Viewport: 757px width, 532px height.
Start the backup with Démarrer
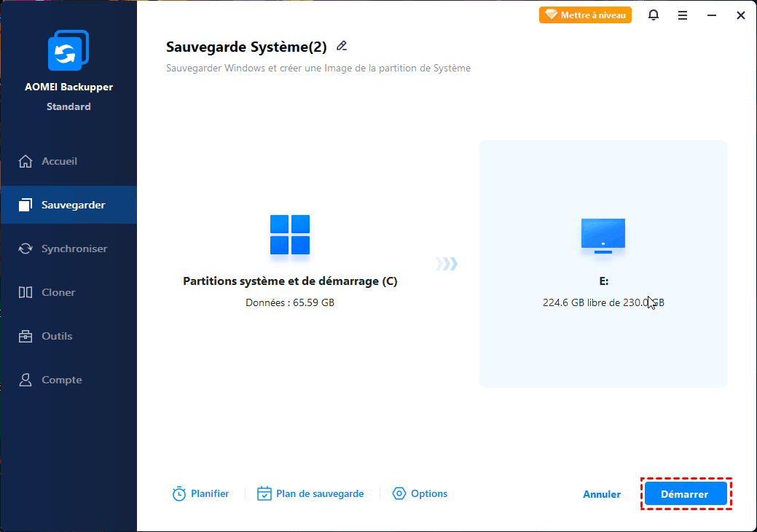pos(686,494)
